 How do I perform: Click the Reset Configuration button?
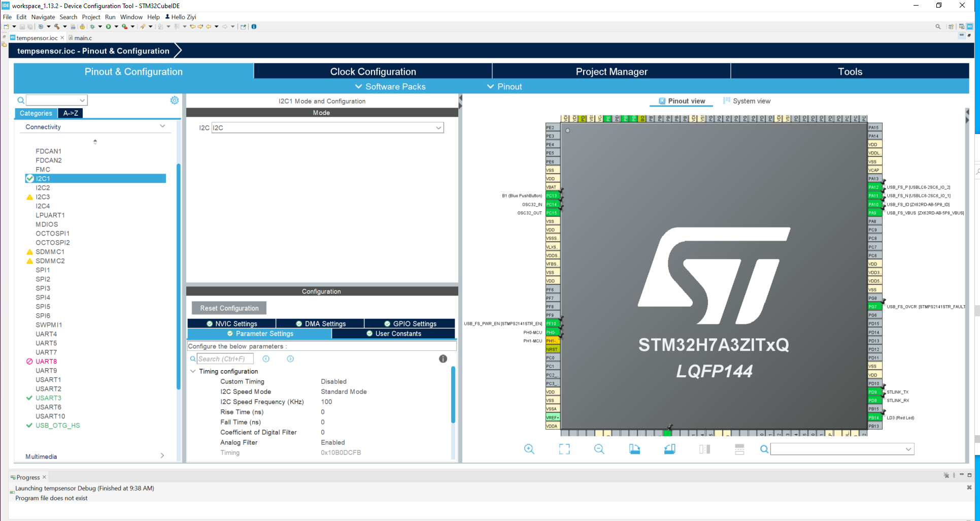pyautogui.click(x=229, y=308)
